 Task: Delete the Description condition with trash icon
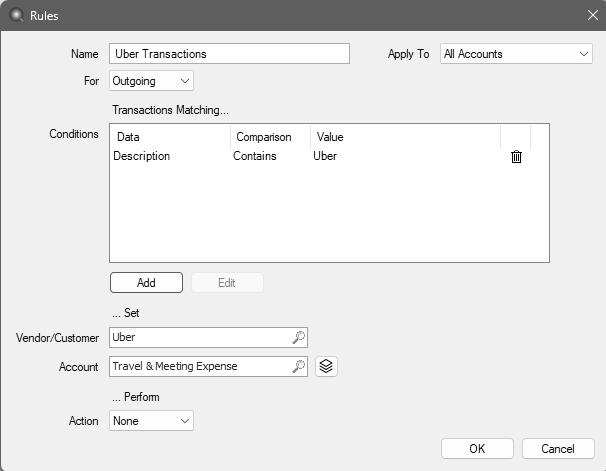click(x=516, y=157)
